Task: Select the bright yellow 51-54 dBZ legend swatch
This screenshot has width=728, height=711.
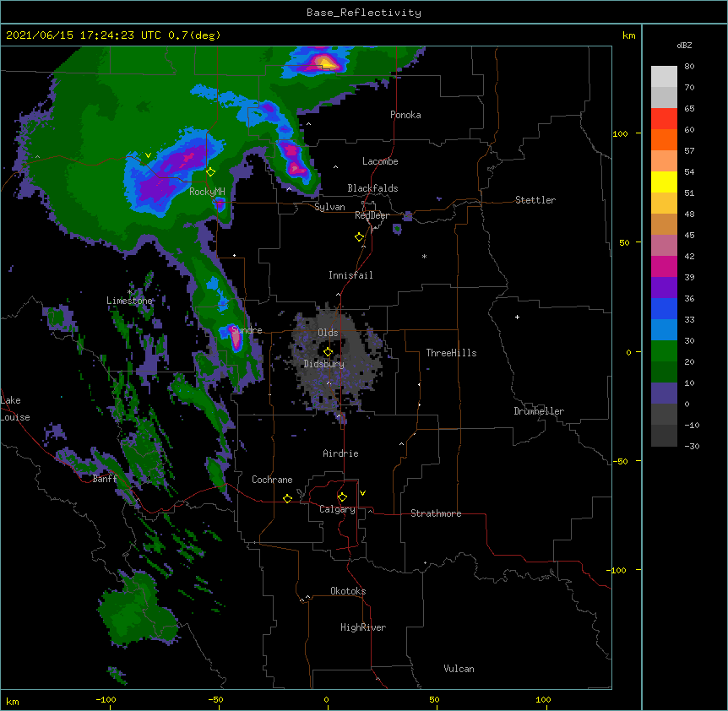Action: [x=664, y=182]
